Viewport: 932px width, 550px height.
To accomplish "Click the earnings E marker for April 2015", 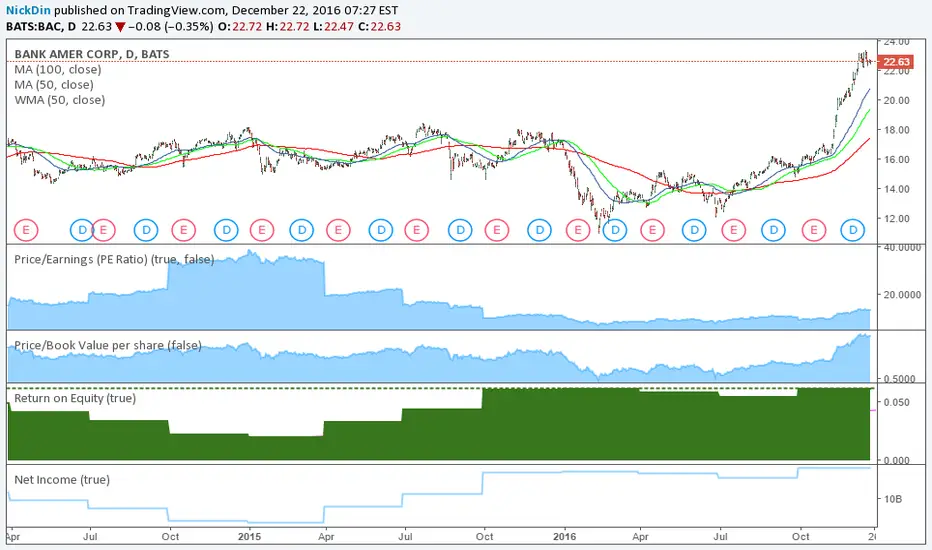I will [338, 230].
